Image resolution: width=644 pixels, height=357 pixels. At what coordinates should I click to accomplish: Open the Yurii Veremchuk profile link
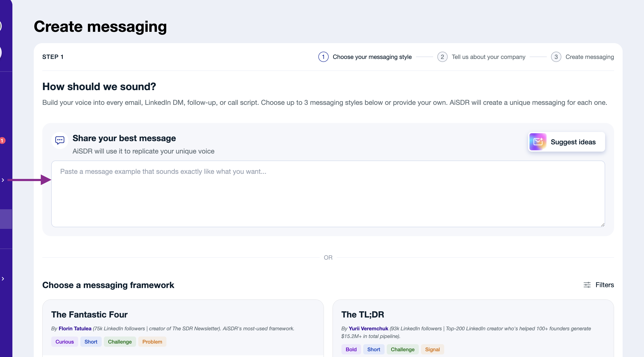click(x=368, y=329)
